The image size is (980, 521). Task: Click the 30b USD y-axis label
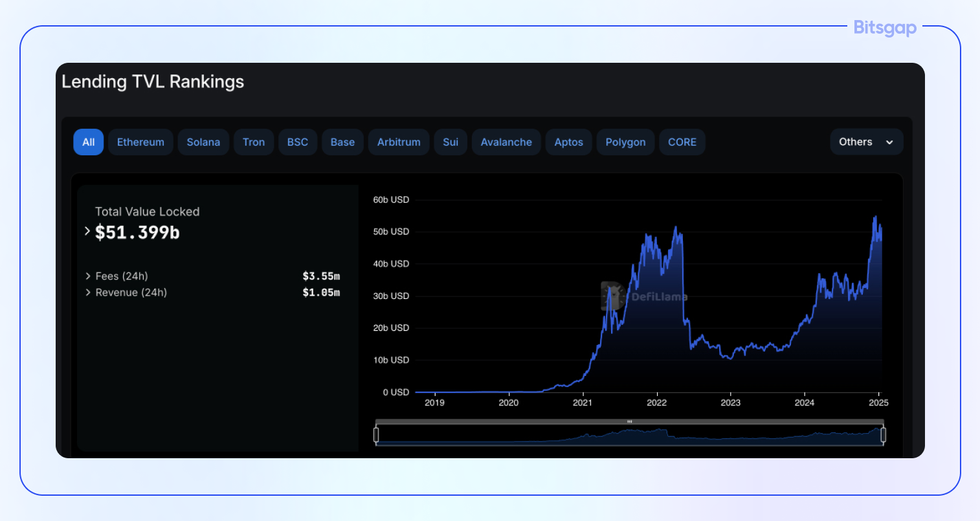tap(391, 296)
